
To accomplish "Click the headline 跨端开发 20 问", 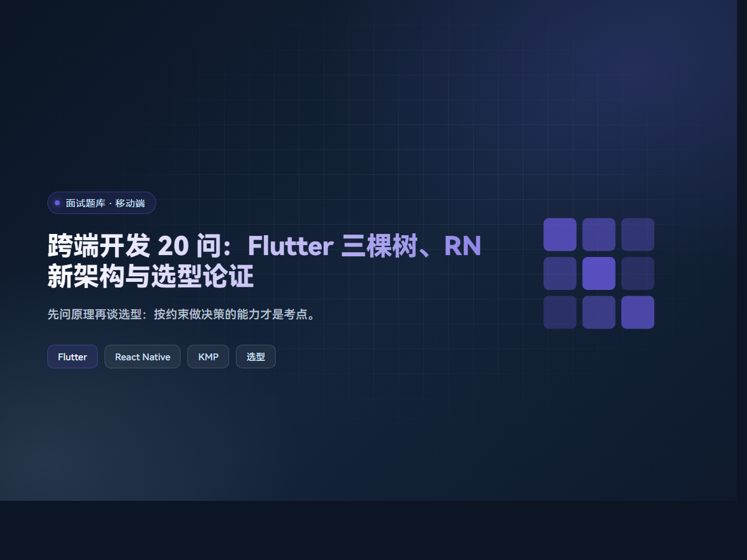I will pos(265,261).
